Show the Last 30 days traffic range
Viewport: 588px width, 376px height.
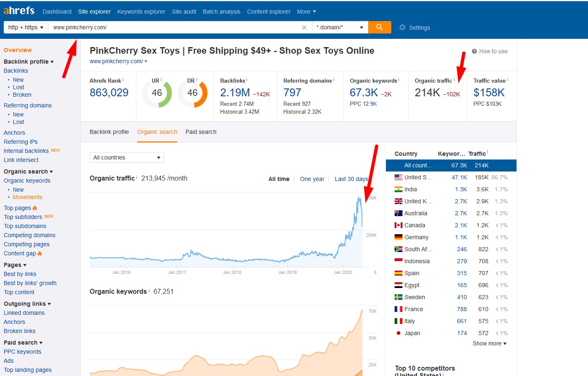coord(351,179)
